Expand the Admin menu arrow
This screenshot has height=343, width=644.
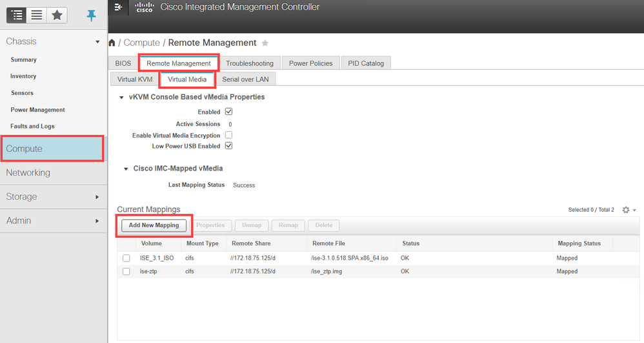click(x=97, y=221)
